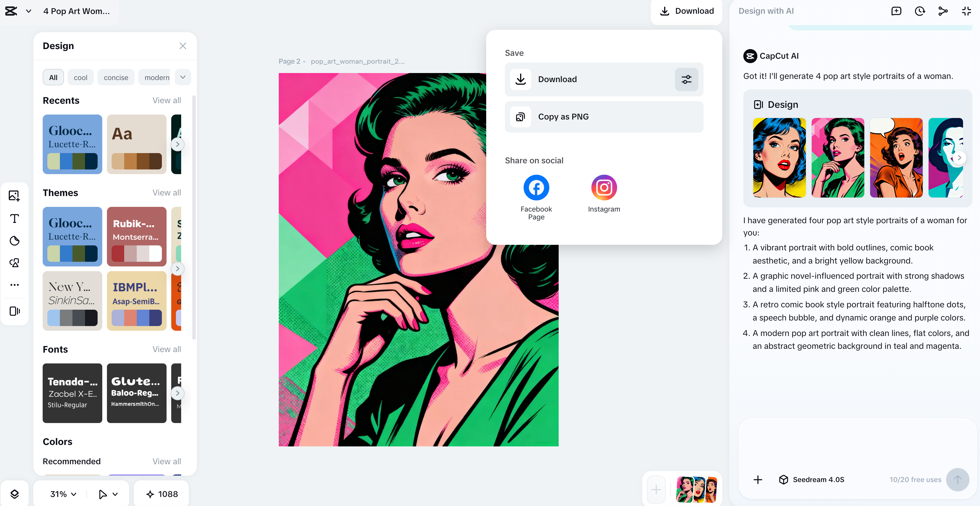Download the design from Save dialog

click(x=593, y=79)
